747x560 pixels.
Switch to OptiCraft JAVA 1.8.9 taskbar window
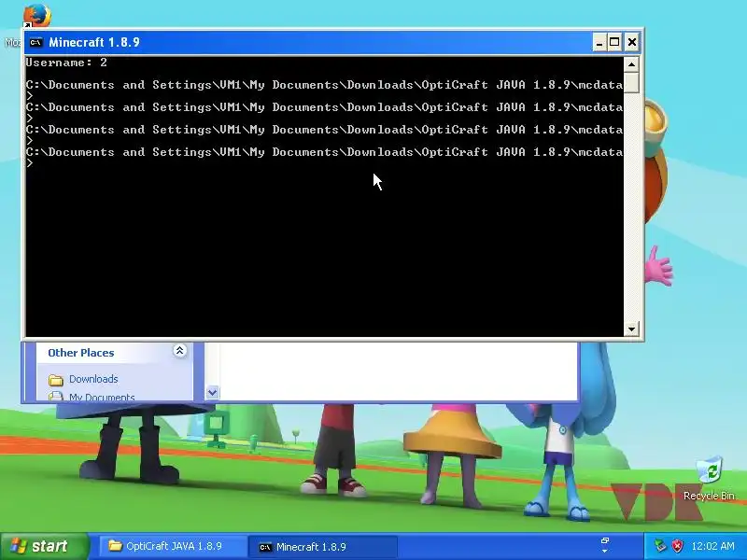click(173, 546)
